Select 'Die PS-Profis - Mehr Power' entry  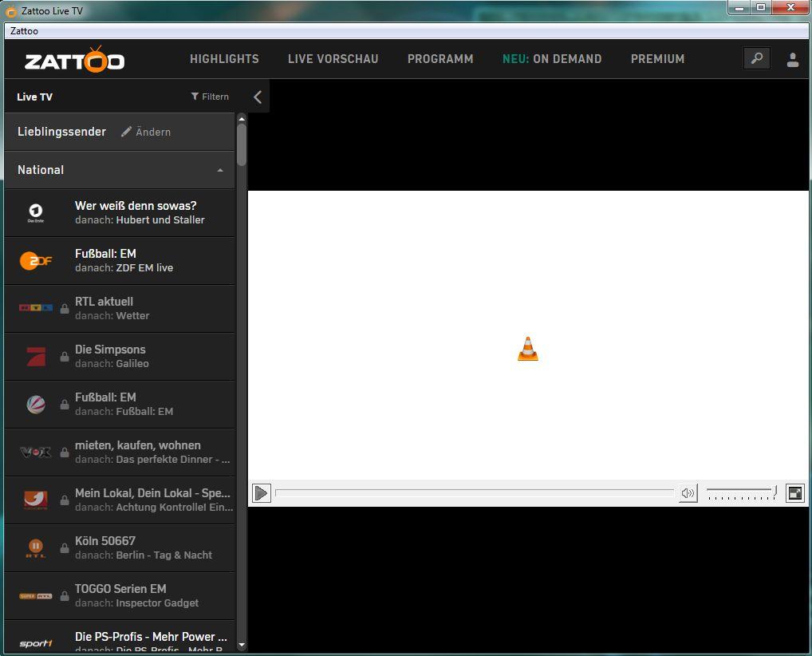tap(152, 637)
